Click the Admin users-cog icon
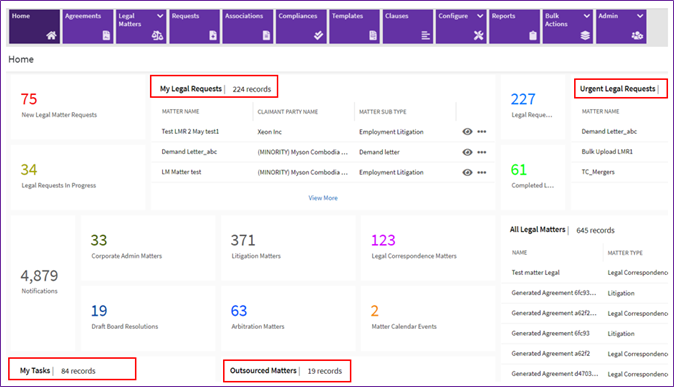This screenshot has height=387, width=674. (x=637, y=35)
